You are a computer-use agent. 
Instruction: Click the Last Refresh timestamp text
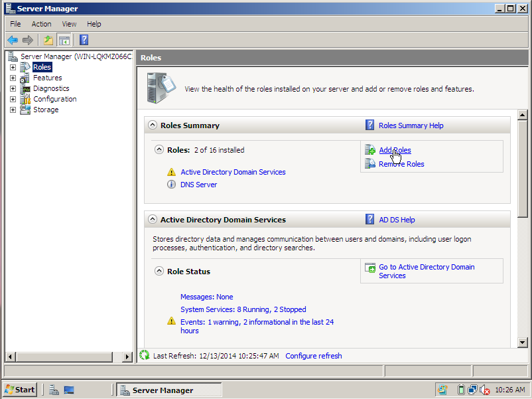216,356
